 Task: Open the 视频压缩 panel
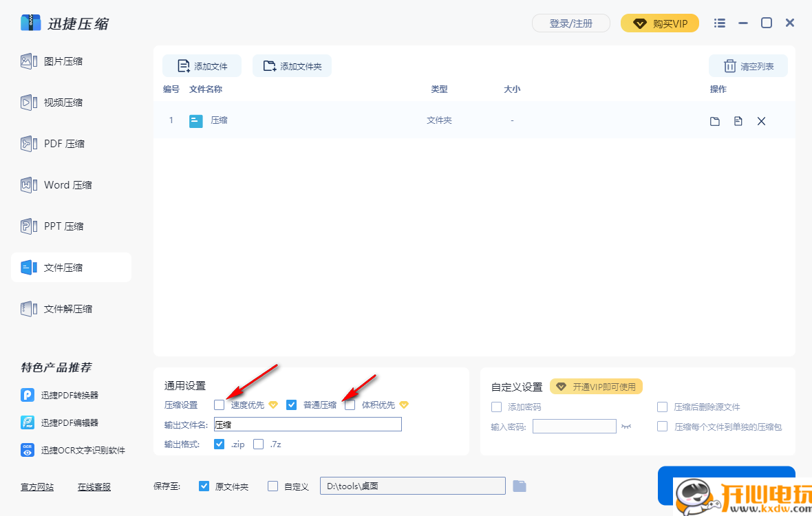(x=62, y=102)
